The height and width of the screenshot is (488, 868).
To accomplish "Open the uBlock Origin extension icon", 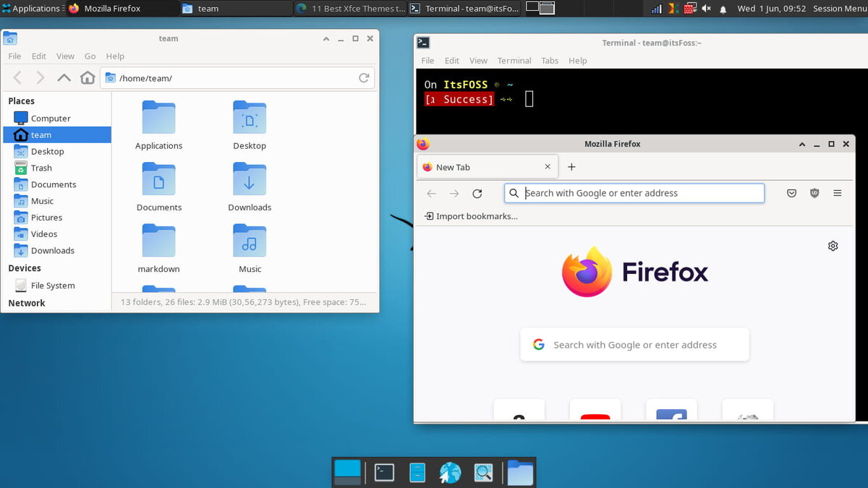I will tap(814, 193).
